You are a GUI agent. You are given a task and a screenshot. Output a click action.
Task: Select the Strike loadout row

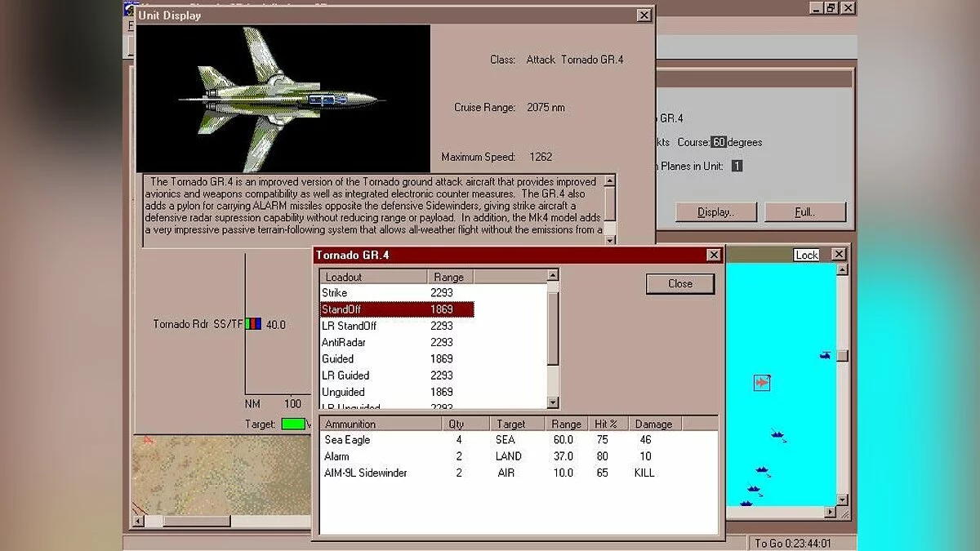pos(397,292)
